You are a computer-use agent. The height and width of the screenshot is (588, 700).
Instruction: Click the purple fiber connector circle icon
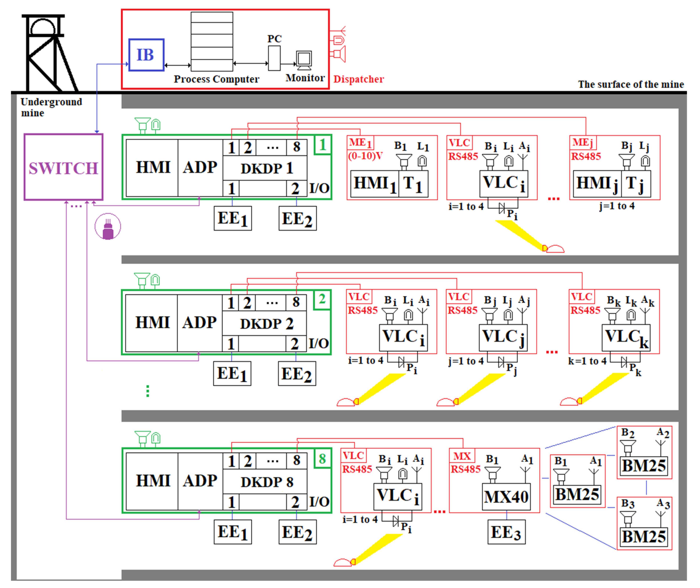[108, 227]
